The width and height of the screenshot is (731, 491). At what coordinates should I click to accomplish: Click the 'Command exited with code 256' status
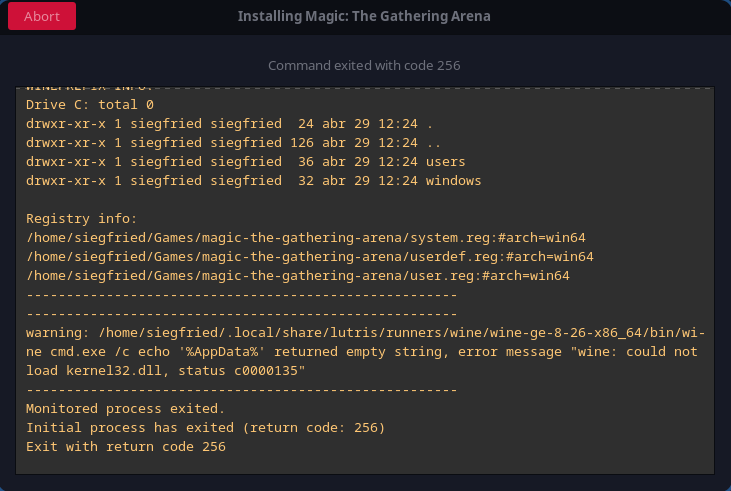[364, 65]
